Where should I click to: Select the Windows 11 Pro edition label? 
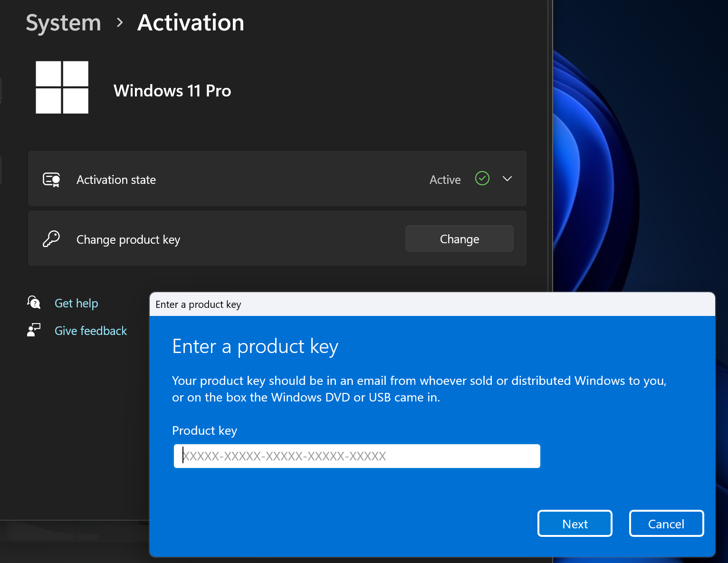[172, 90]
